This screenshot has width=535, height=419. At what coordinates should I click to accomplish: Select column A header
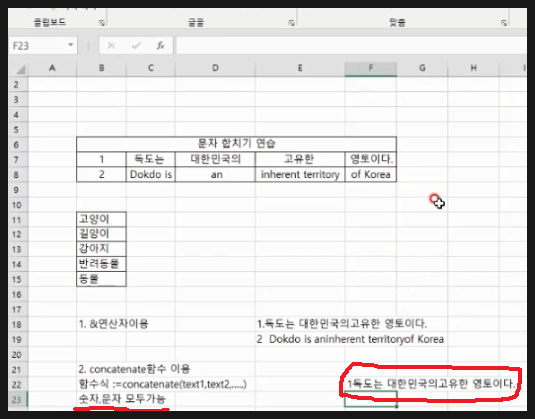(52, 68)
